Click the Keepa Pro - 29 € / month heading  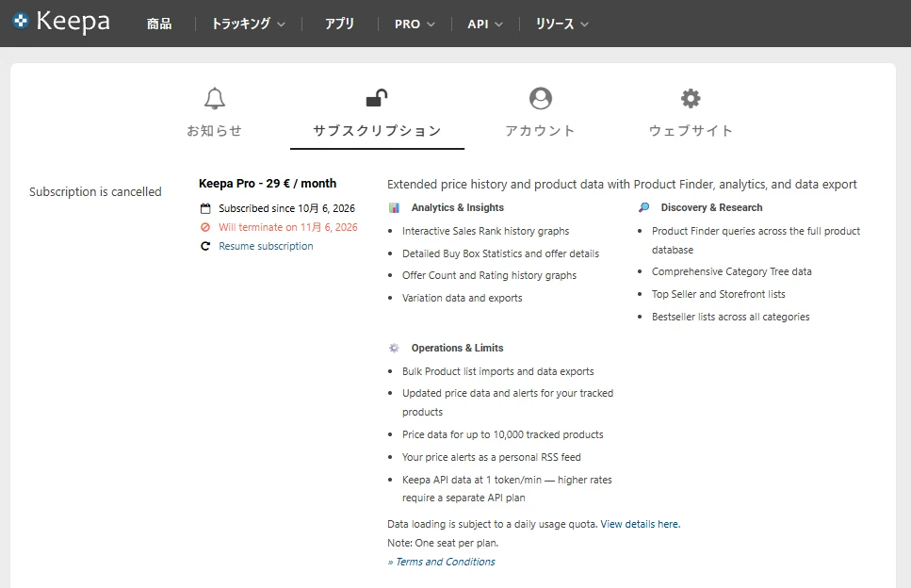pos(268,184)
